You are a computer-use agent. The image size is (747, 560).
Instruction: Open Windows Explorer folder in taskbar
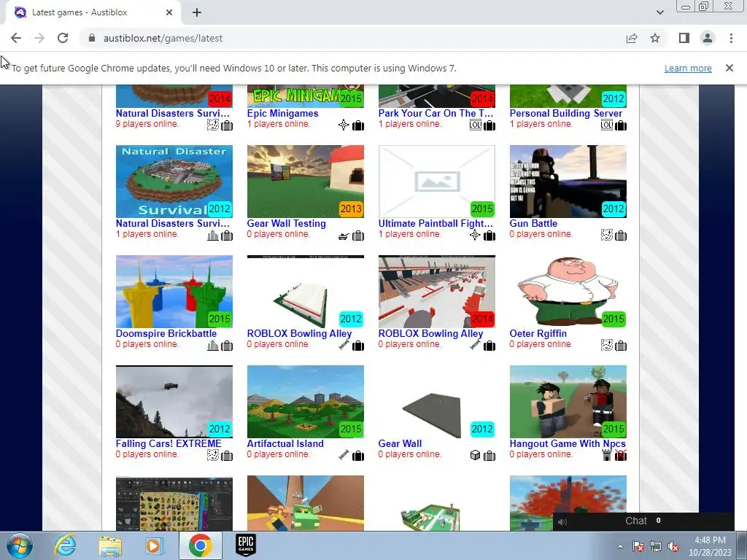click(109, 545)
